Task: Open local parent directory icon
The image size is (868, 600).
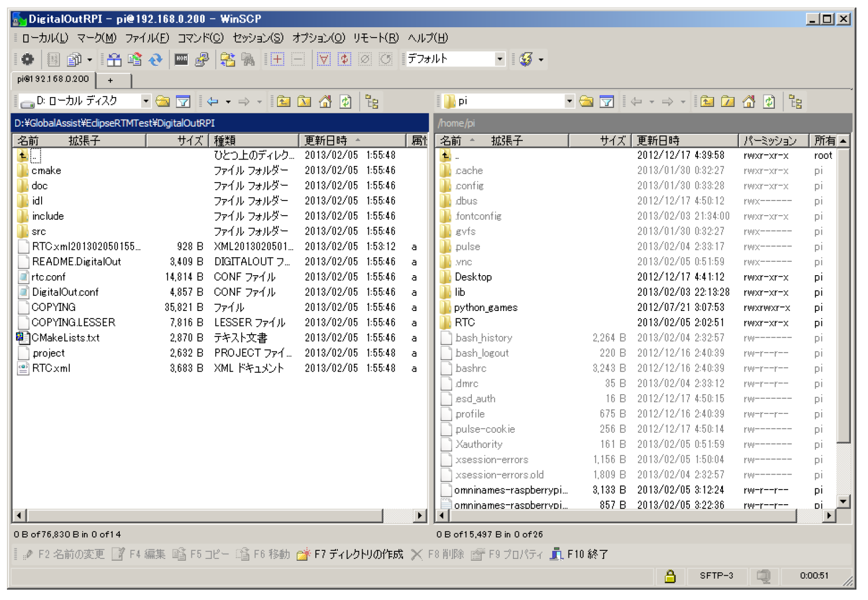Action: coord(283,102)
